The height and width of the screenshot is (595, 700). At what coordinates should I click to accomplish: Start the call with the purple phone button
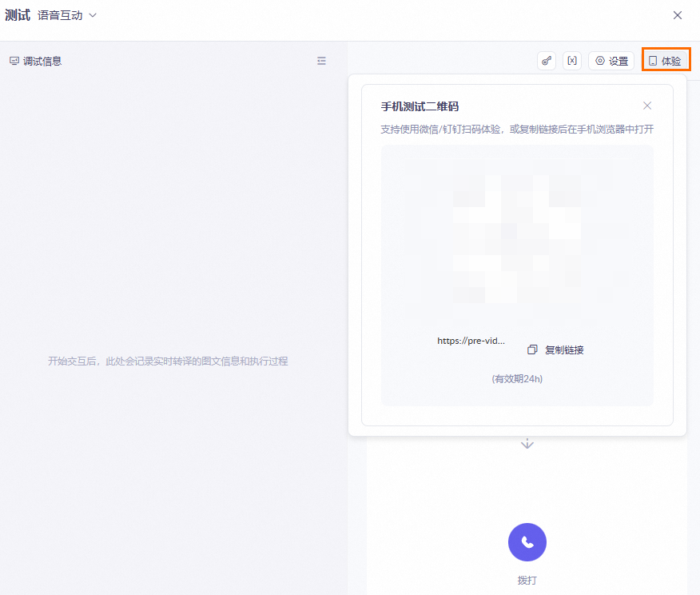[527, 542]
